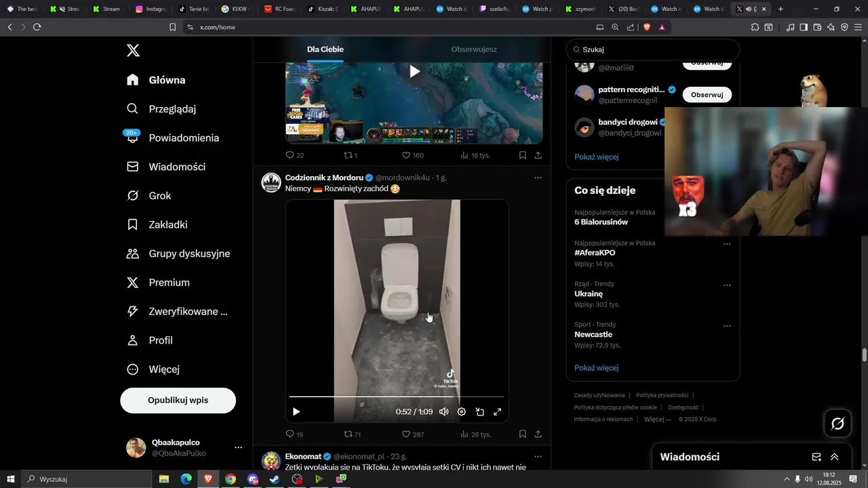The image size is (868, 488).
Task: Seek the toilet video progress bar
Action: click(397, 396)
